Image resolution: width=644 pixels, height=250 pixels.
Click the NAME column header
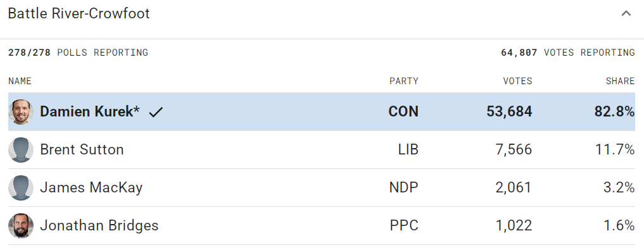[x=20, y=81]
